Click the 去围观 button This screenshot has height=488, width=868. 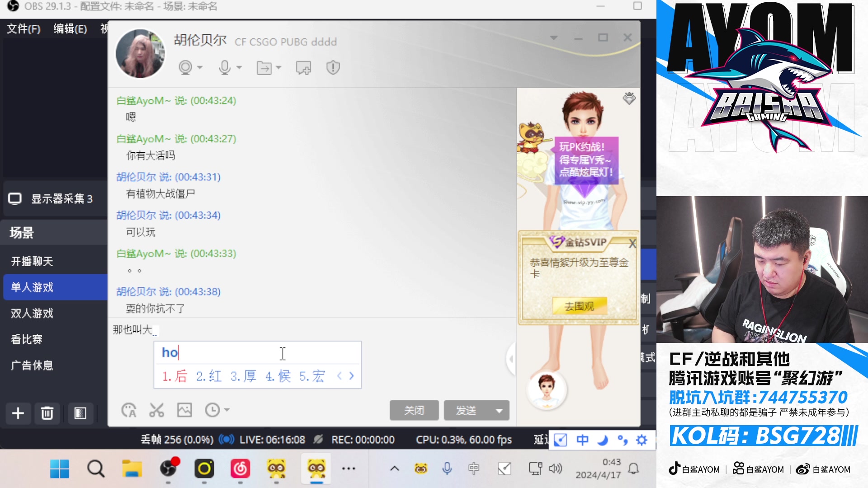coord(580,306)
